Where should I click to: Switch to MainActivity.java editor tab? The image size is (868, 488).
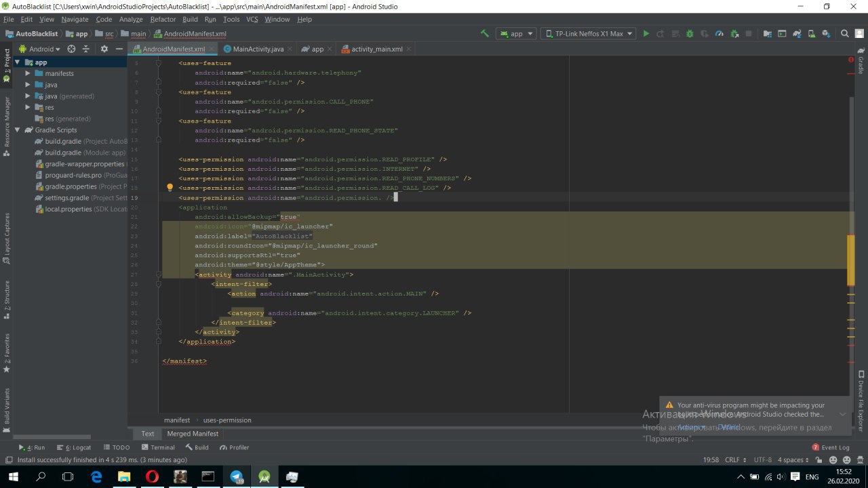point(258,49)
